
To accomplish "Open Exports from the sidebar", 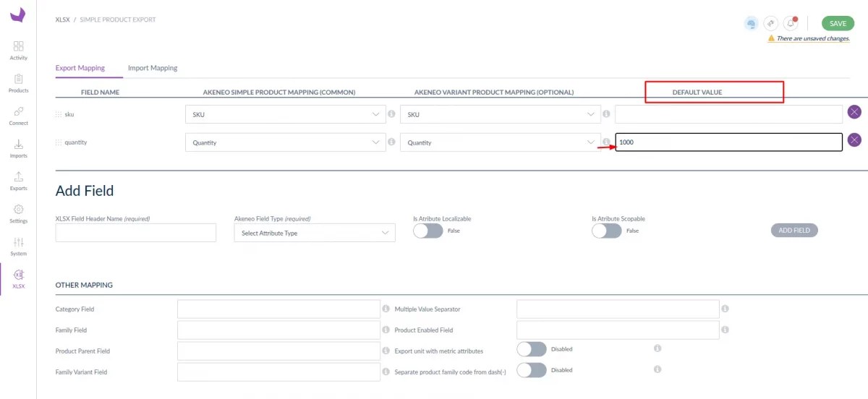I will pyautogui.click(x=18, y=181).
